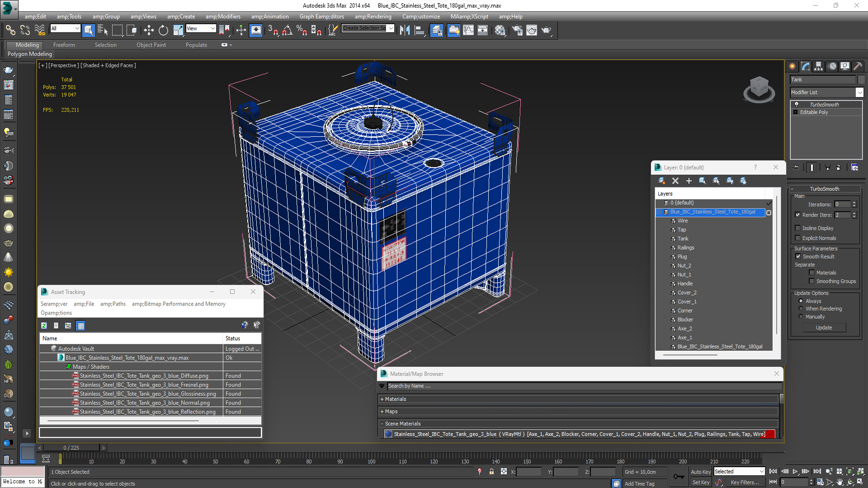Toggle Angle Snap in toolbar
The width and height of the screenshot is (868, 488).
point(288,30)
